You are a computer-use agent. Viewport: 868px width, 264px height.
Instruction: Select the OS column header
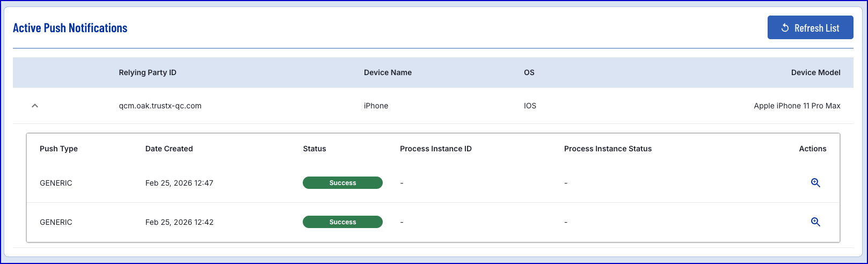(529, 72)
